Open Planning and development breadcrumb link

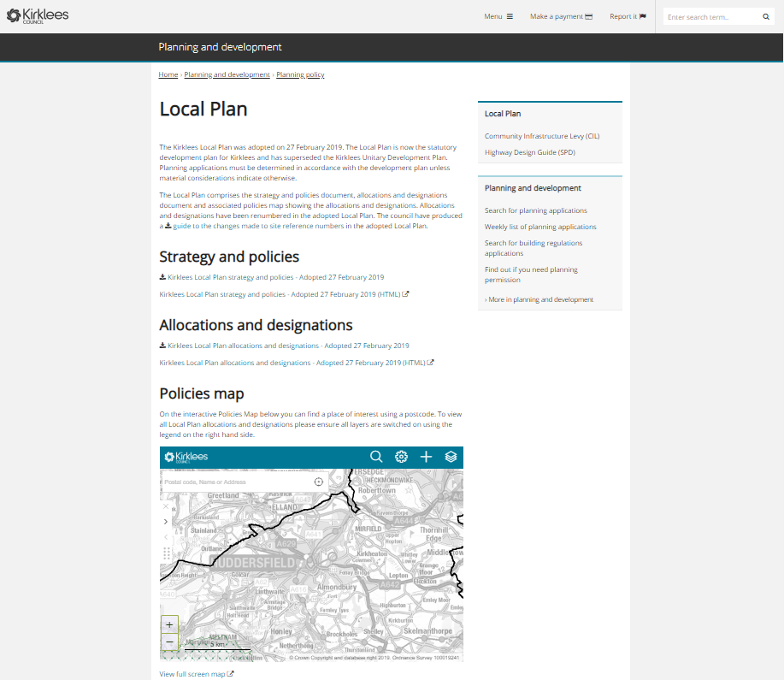(227, 74)
